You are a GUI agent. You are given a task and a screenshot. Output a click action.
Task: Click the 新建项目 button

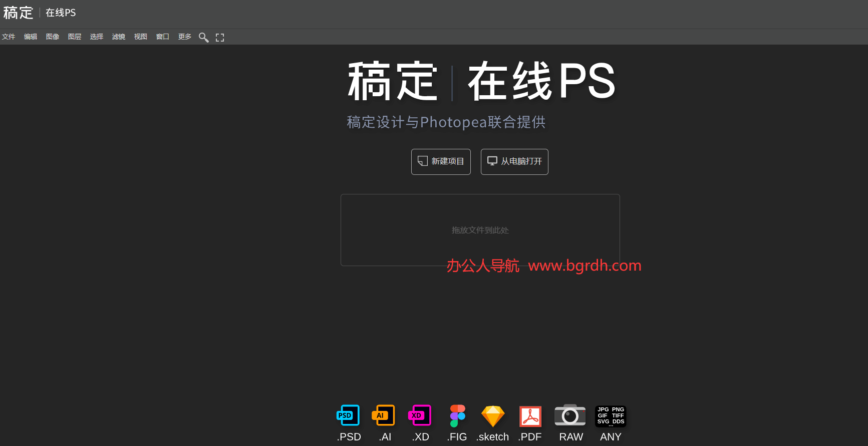[x=441, y=162]
